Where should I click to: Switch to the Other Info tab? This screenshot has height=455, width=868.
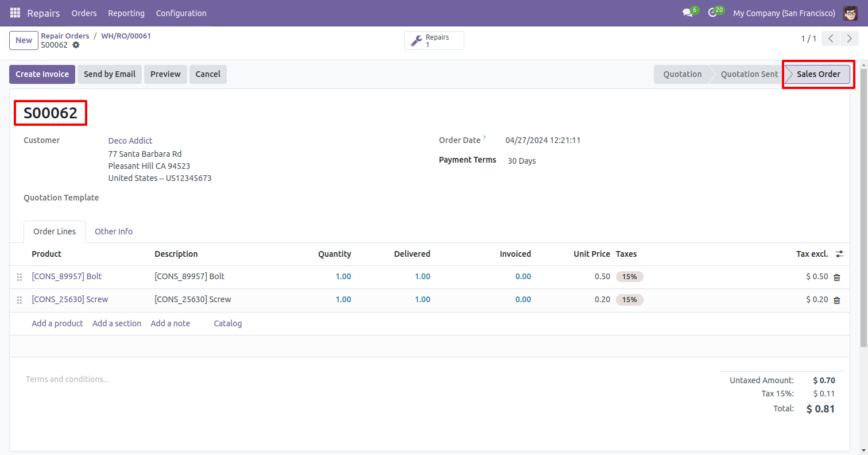(114, 232)
